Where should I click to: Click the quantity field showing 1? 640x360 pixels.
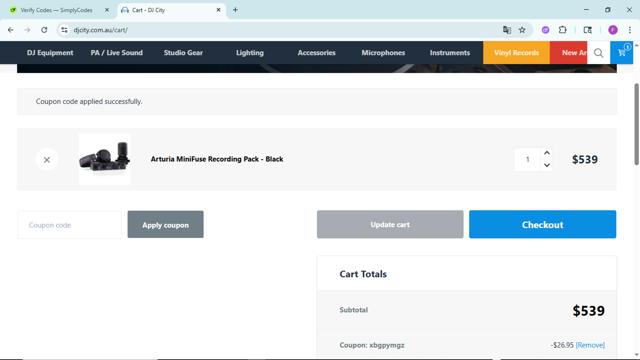527,159
